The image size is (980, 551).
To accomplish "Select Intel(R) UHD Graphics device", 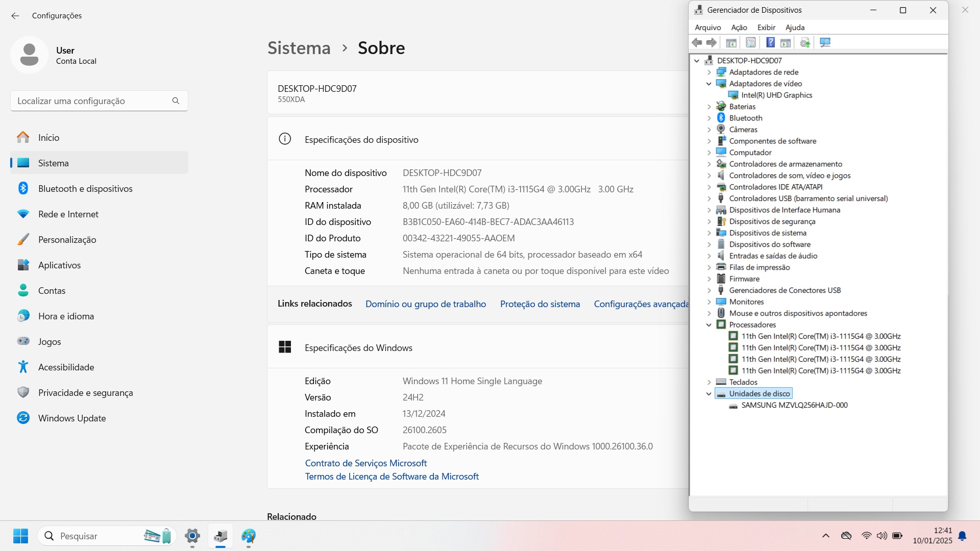I will tap(776, 95).
